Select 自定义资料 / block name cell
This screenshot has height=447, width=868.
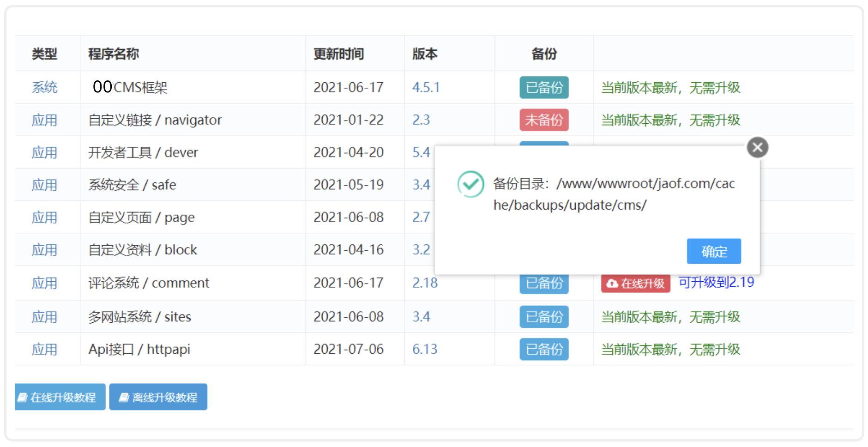[x=143, y=250]
